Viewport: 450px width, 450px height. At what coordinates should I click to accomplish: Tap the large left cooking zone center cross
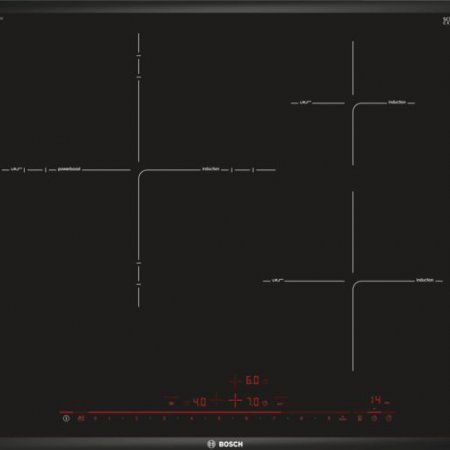pyautogui.click(x=138, y=170)
